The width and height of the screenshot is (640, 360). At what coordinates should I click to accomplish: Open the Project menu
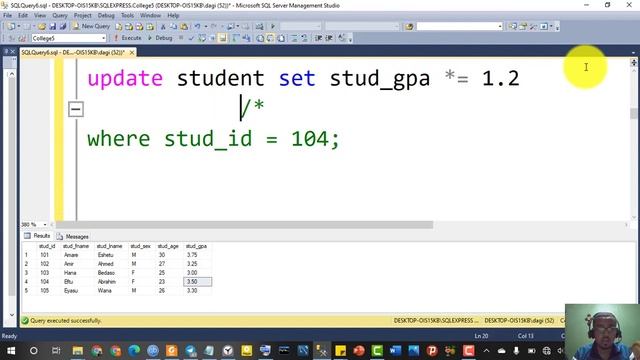point(82,15)
